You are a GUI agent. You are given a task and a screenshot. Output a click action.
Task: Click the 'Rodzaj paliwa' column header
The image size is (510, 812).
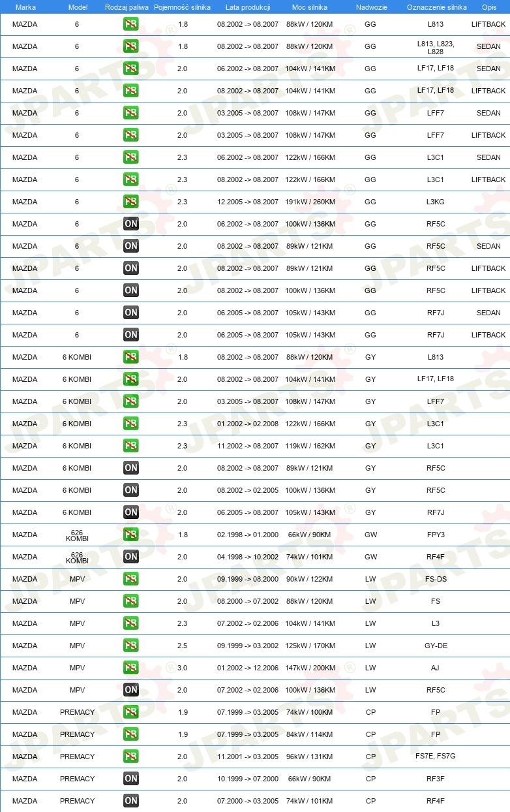pyautogui.click(x=127, y=7)
